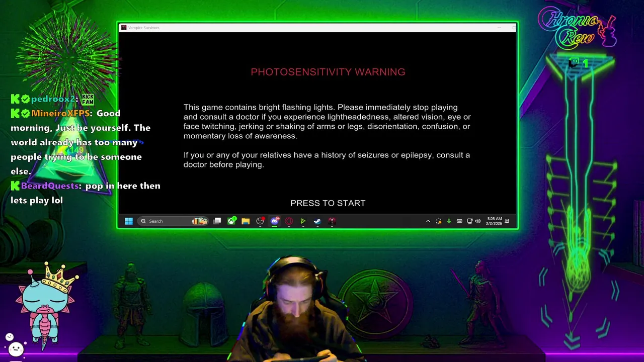The height and width of the screenshot is (362, 644).
Task: Click MineiroXFPS username in chat
Action: 61,114
